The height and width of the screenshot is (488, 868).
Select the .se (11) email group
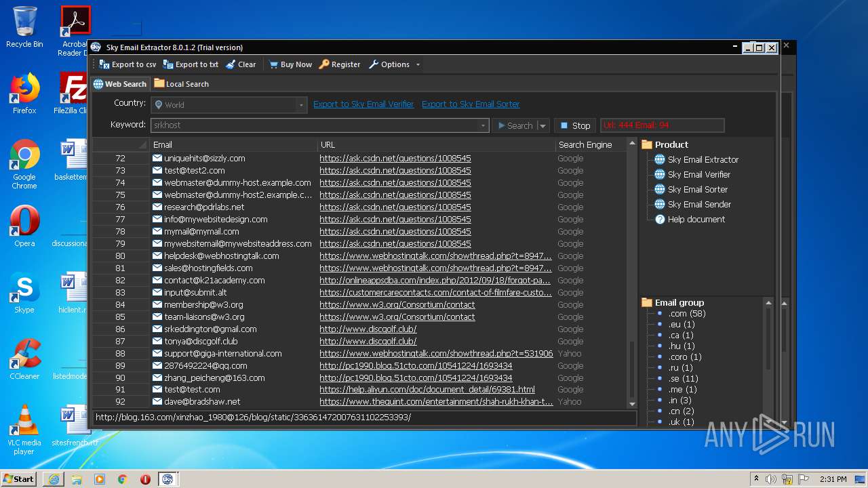pos(684,378)
